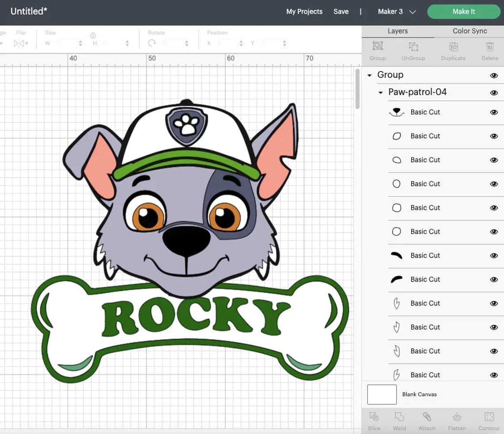Toggle visibility of the third Basic Cut layer
The height and width of the screenshot is (434, 504).
click(x=494, y=160)
